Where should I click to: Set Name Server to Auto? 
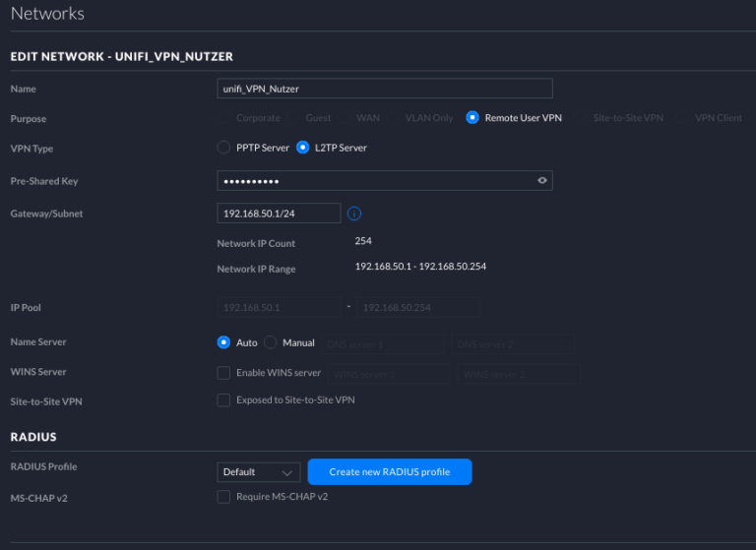pos(223,342)
